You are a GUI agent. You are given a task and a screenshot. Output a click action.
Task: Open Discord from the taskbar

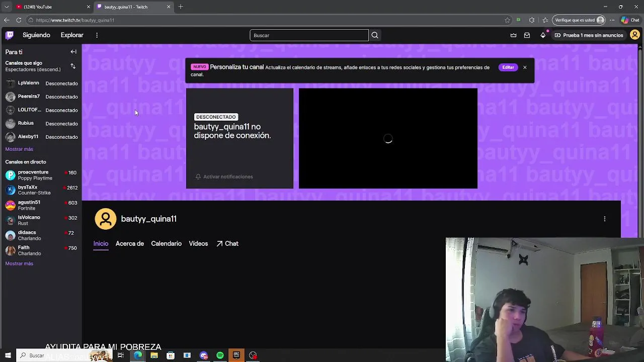pos(203,355)
